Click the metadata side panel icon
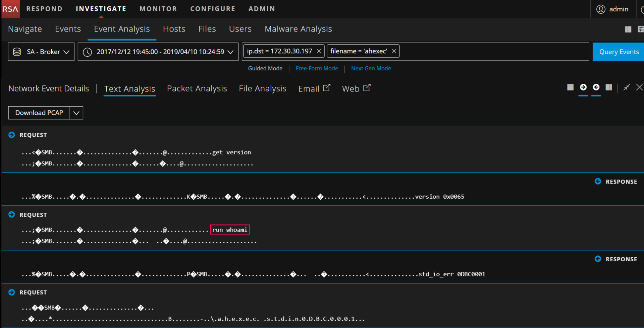 pyautogui.click(x=609, y=87)
